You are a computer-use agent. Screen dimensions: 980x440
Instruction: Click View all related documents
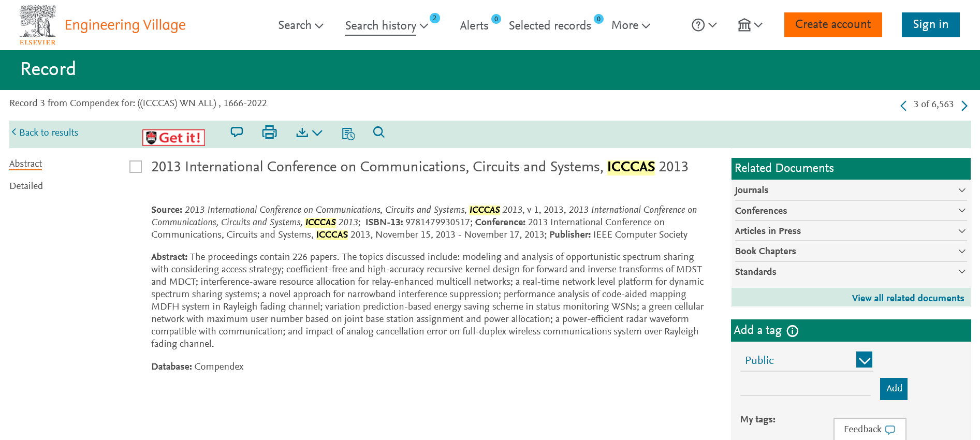coord(908,298)
